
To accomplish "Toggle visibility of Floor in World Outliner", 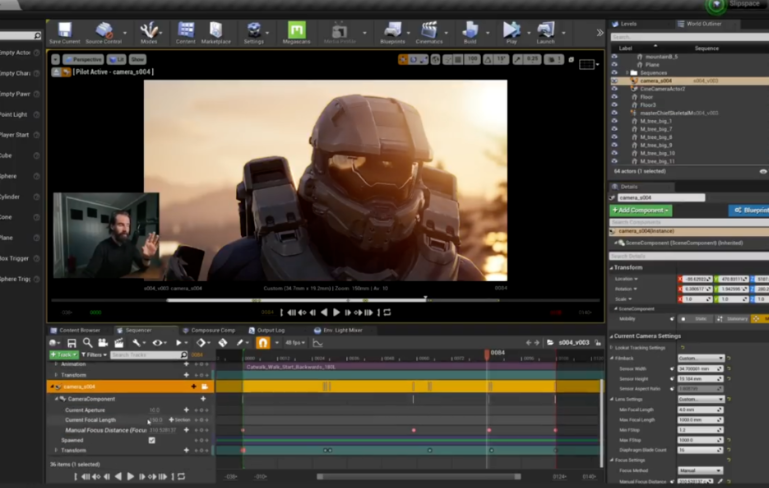I will pyautogui.click(x=614, y=97).
